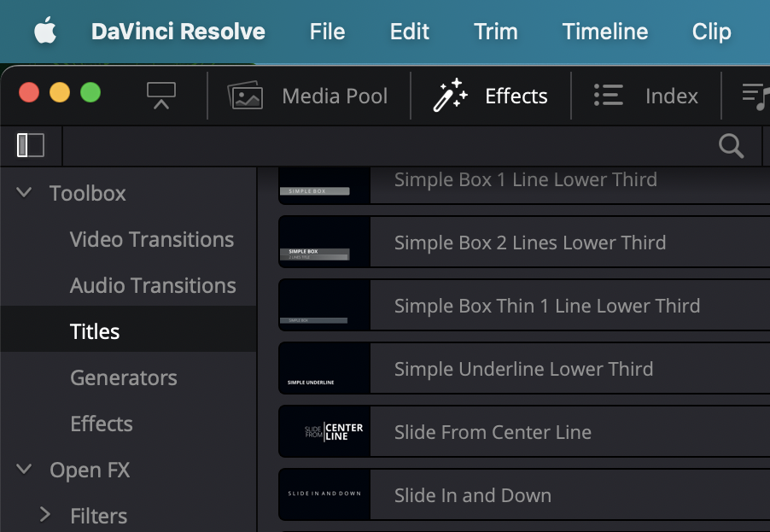Open the Clip menu
Image resolution: width=770 pixels, height=532 pixels.
click(x=712, y=32)
